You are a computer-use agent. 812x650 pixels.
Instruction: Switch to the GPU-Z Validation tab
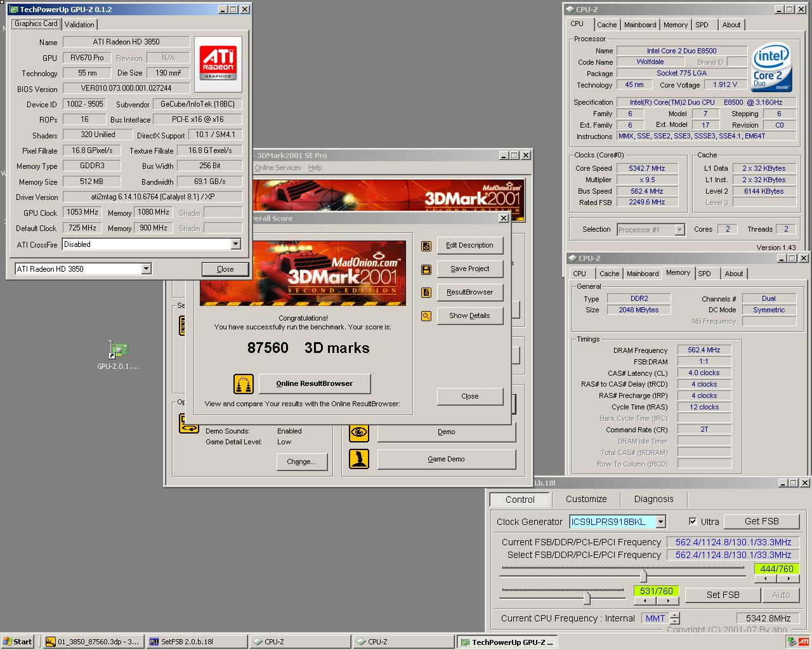point(79,25)
